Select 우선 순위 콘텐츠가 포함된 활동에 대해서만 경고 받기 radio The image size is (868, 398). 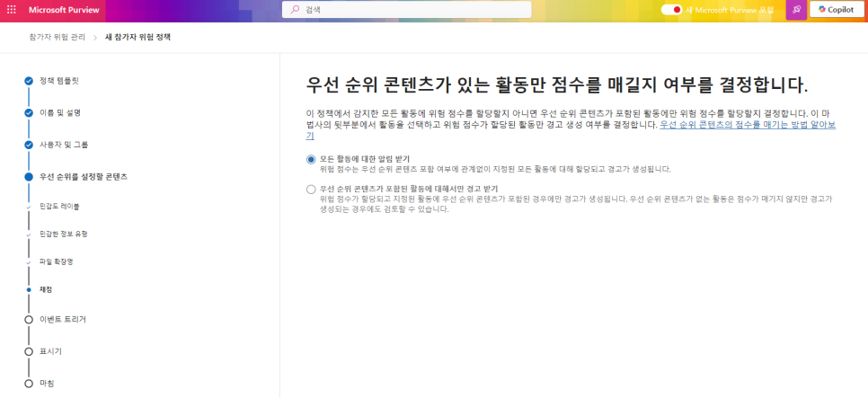pos(311,190)
